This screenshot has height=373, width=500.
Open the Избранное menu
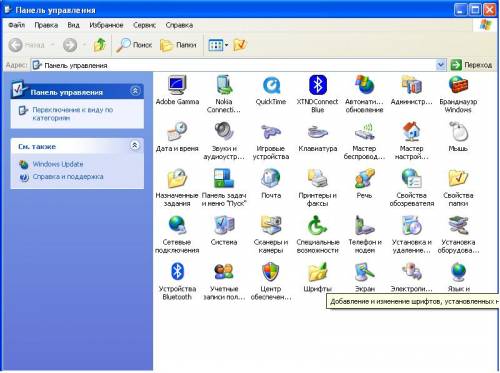tap(106, 25)
